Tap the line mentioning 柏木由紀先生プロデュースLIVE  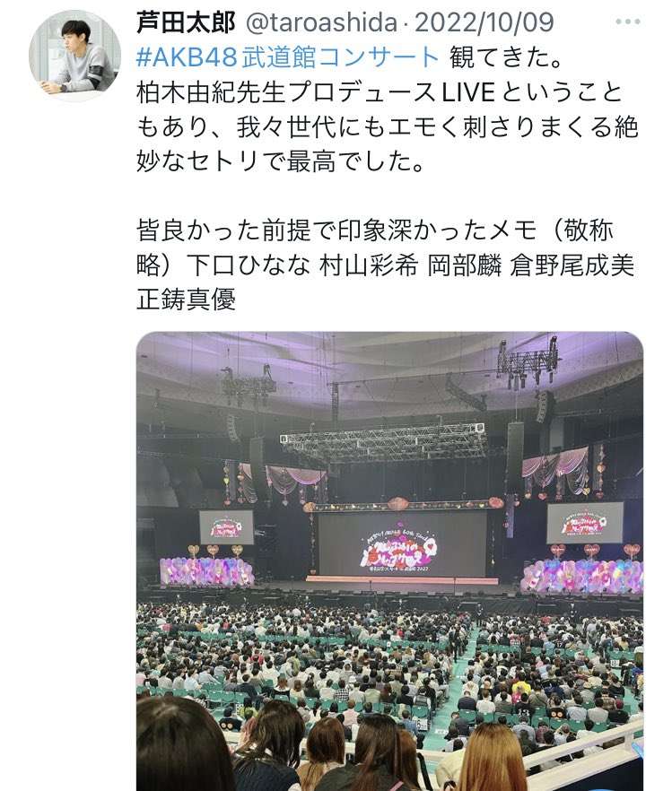tap(380, 92)
